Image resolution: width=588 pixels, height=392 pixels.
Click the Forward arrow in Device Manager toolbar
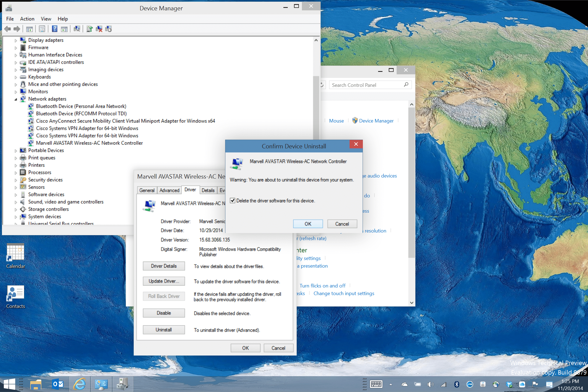(x=17, y=29)
